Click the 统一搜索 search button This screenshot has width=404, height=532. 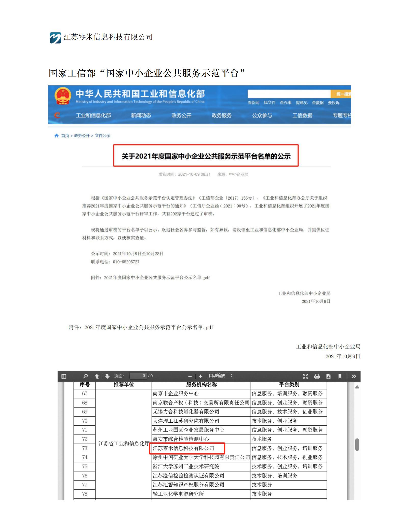(x=341, y=94)
